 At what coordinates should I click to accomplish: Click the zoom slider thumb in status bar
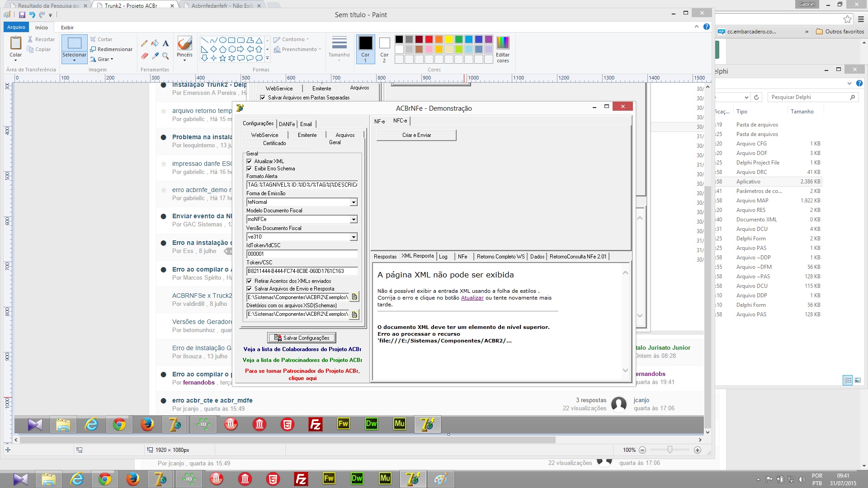pyautogui.click(x=670, y=450)
